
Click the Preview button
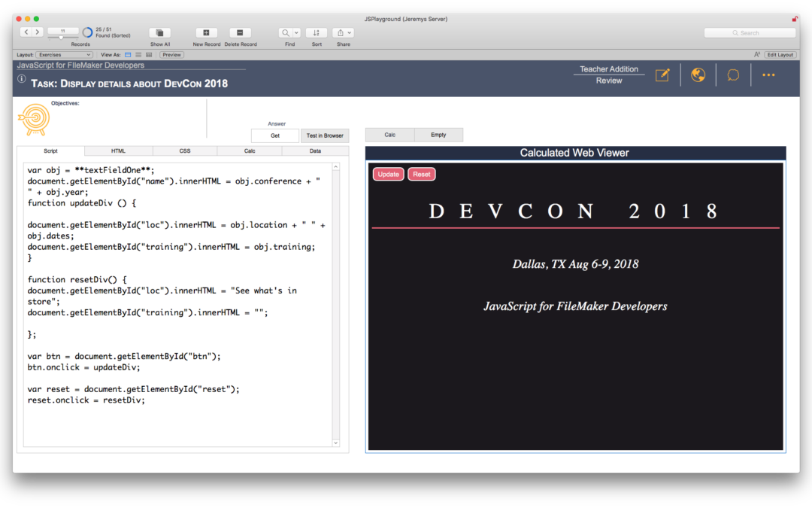pyautogui.click(x=171, y=54)
